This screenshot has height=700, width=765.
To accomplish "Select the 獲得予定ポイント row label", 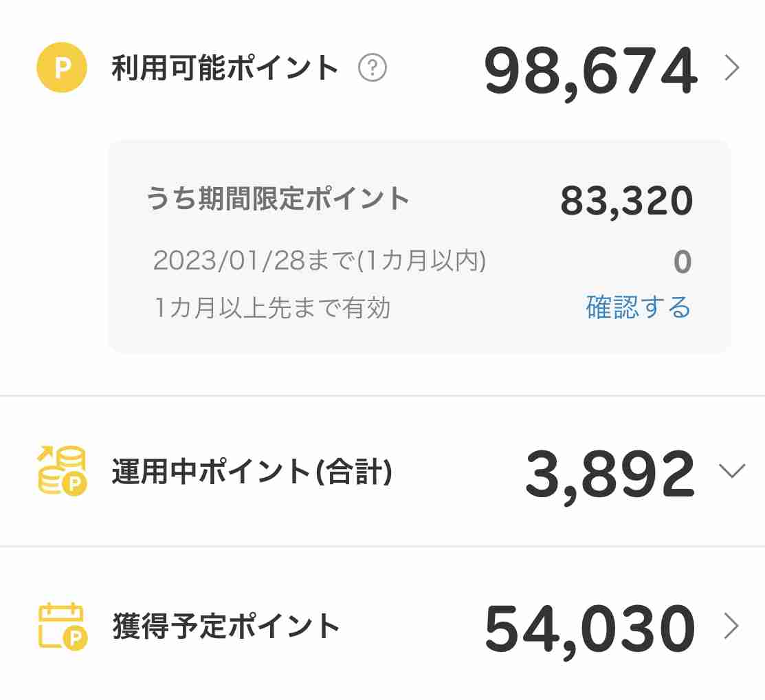I will (226, 626).
